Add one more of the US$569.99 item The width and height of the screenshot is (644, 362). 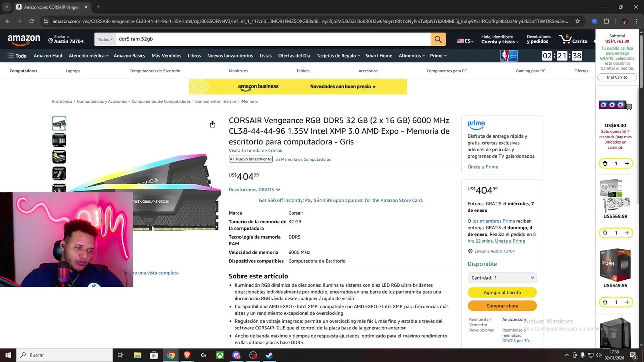627,233
